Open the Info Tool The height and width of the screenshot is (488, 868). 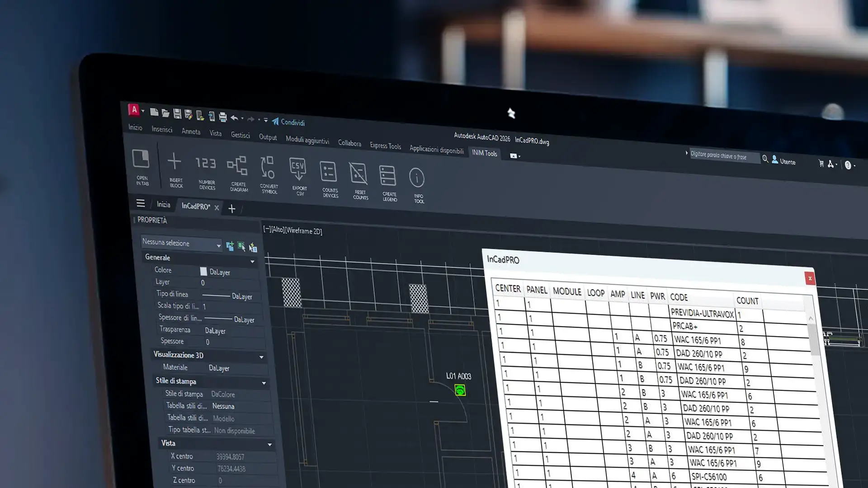coord(418,186)
